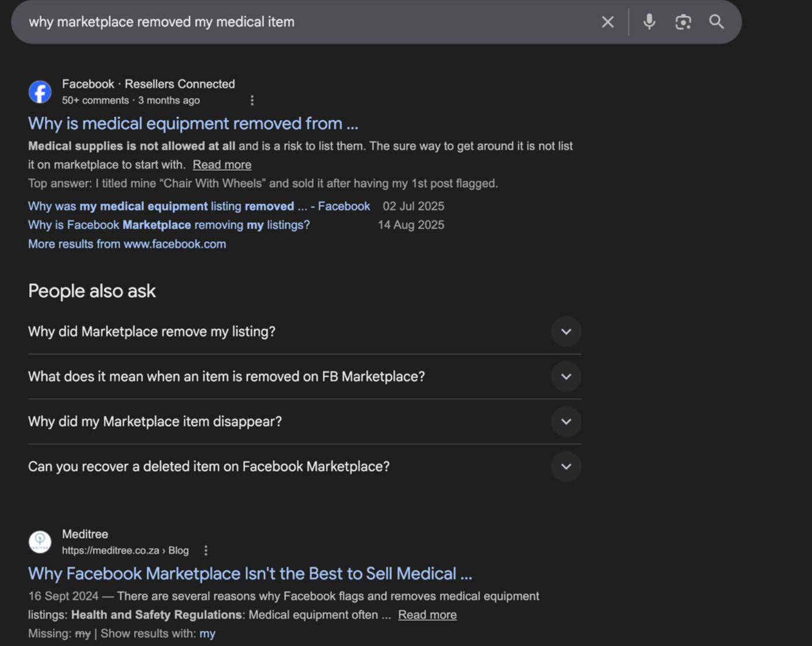812x646 pixels.
Task: Click Meditree source name
Action: (85, 534)
